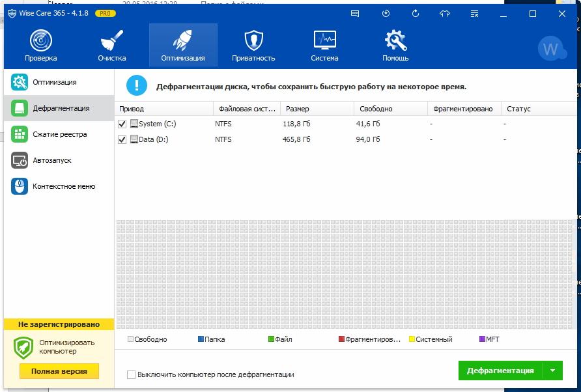Open the Очистка cleaner section
This screenshot has height=392, width=581.
click(x=112, y=46)
